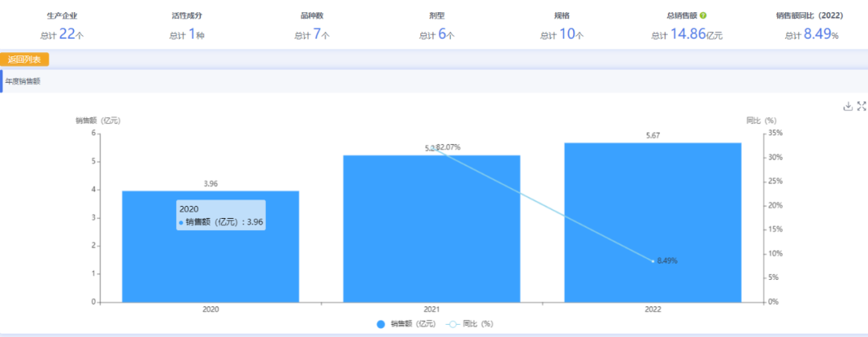Toggle the 销售额（亿元） legend series
868x337 pixels.
(412, 324)
